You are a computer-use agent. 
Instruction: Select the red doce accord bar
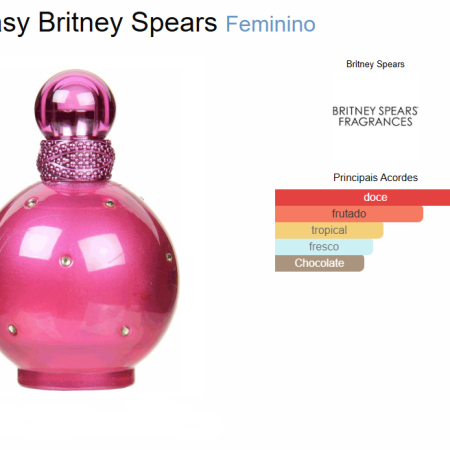(x=362, y=197)
